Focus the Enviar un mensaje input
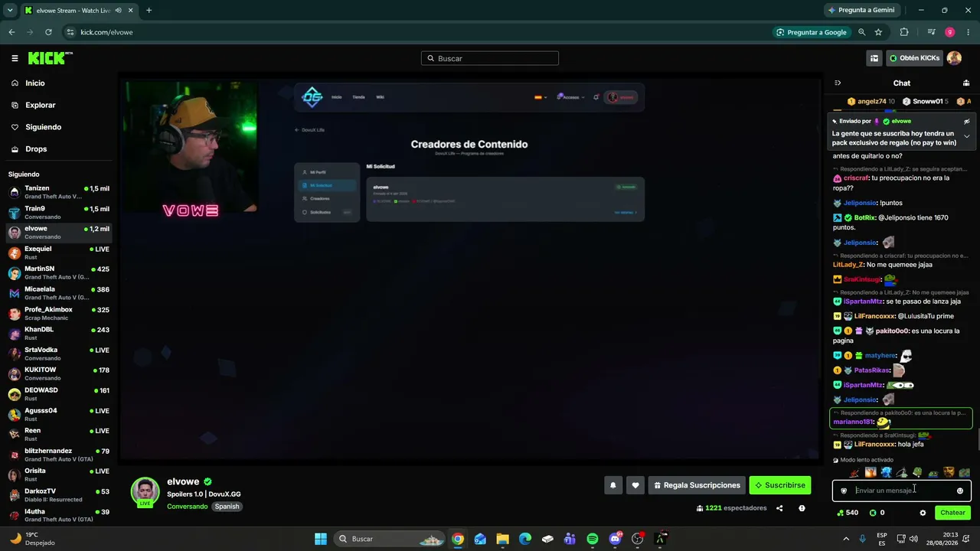Image resolution: width=980 pixels, height=551 pixels. (x=902, y=491)
